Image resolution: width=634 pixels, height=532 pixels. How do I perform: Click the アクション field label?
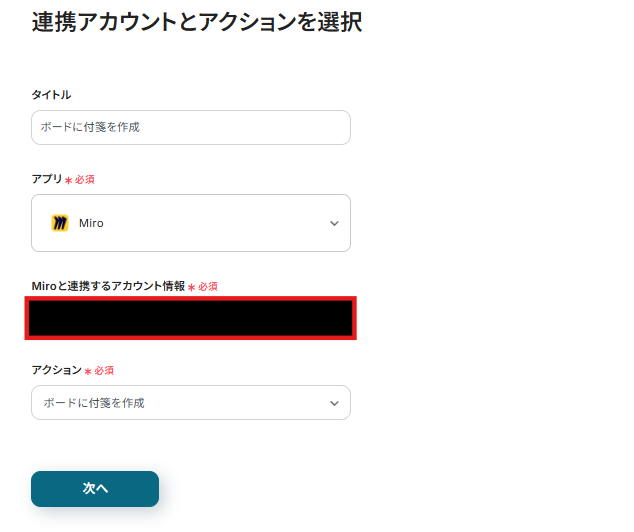pos(56,370)
